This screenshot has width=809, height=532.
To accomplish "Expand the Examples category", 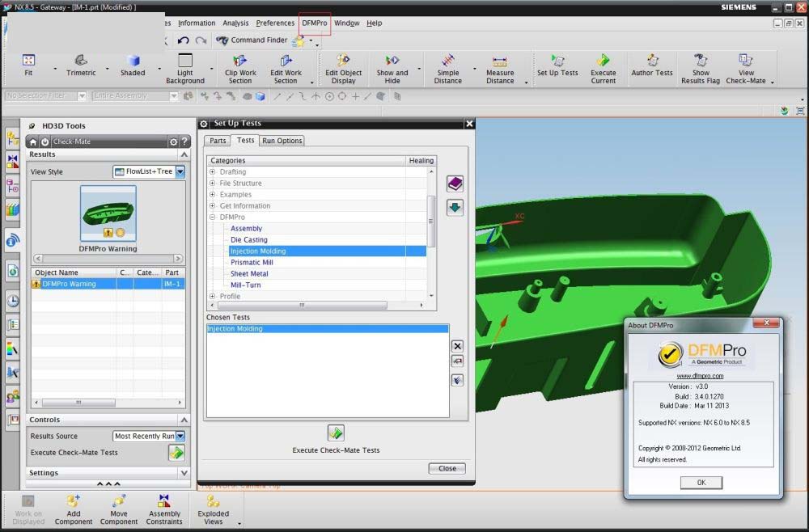I will [213, 194].
